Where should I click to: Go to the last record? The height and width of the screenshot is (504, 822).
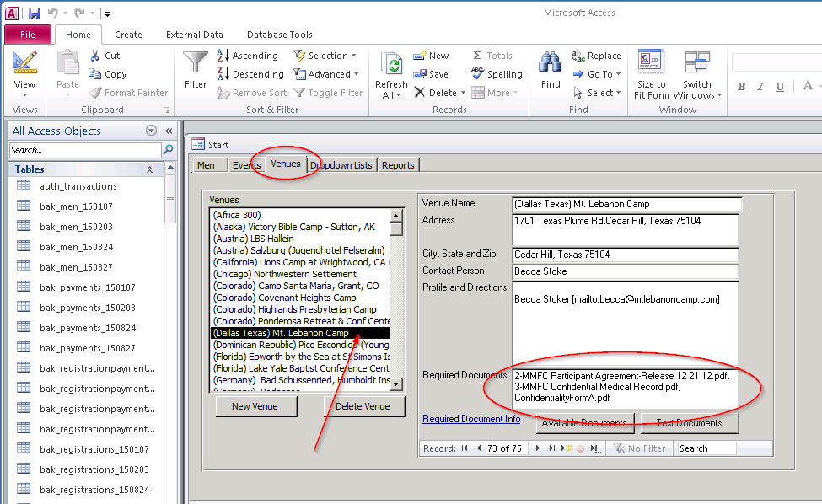(551, 448)
